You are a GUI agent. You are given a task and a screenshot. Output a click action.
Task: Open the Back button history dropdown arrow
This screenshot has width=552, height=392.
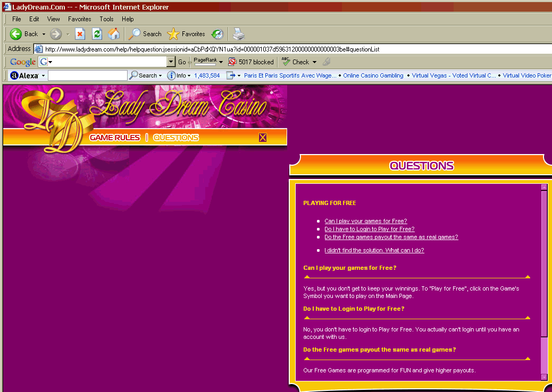[x=44, y=35]
